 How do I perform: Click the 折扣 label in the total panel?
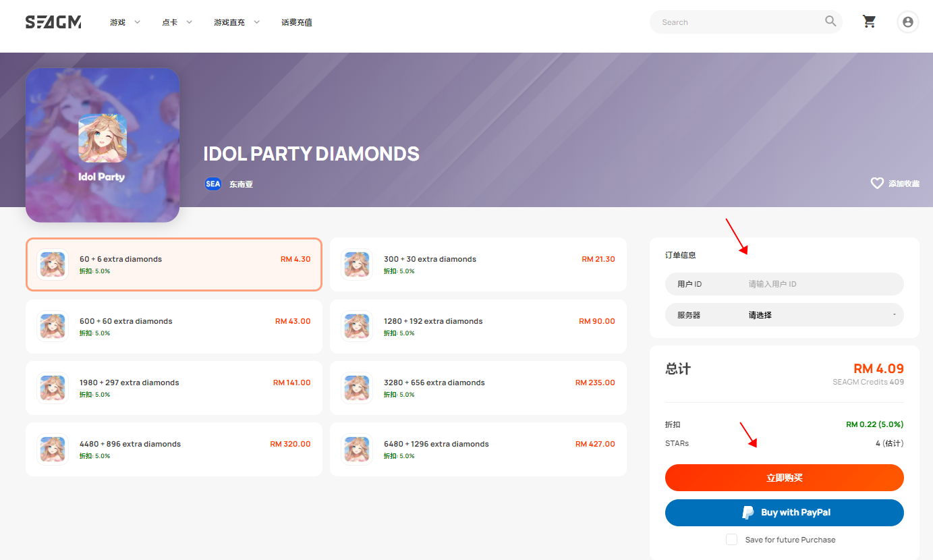point(673,424)
